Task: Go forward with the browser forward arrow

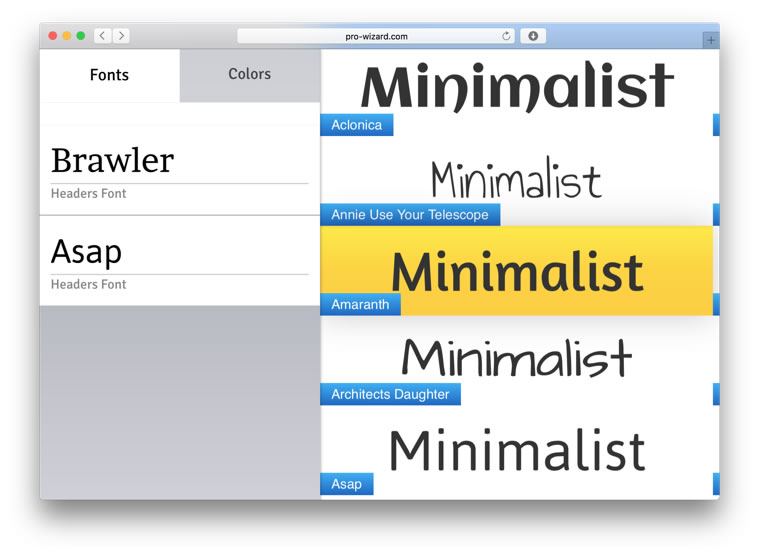Action: 121,35
